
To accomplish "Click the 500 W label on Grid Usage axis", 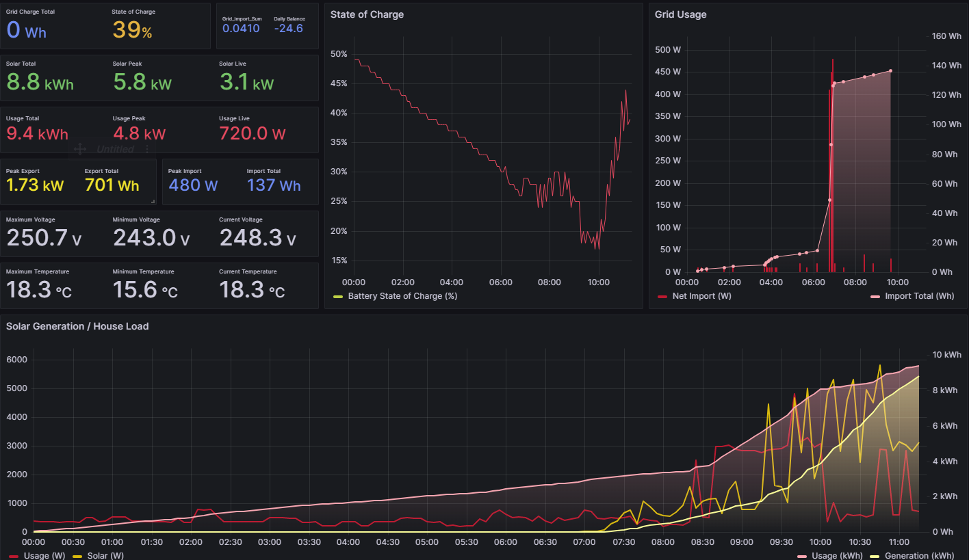I will [x=668, y=50].
